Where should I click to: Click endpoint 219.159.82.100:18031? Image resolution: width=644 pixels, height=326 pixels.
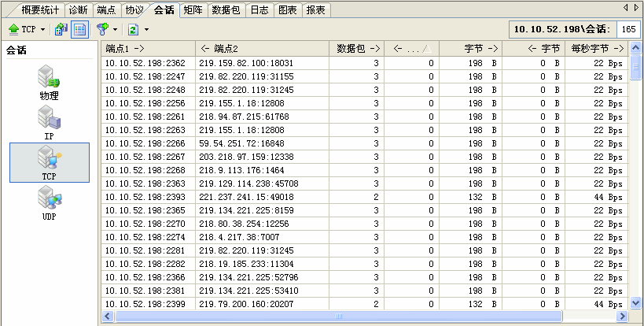click(247, 63)
